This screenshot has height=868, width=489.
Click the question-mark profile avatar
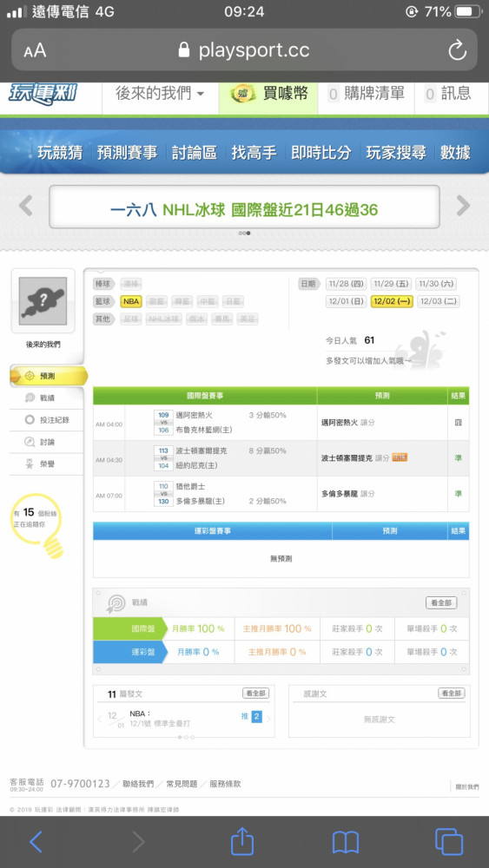(x=43, y=301)
